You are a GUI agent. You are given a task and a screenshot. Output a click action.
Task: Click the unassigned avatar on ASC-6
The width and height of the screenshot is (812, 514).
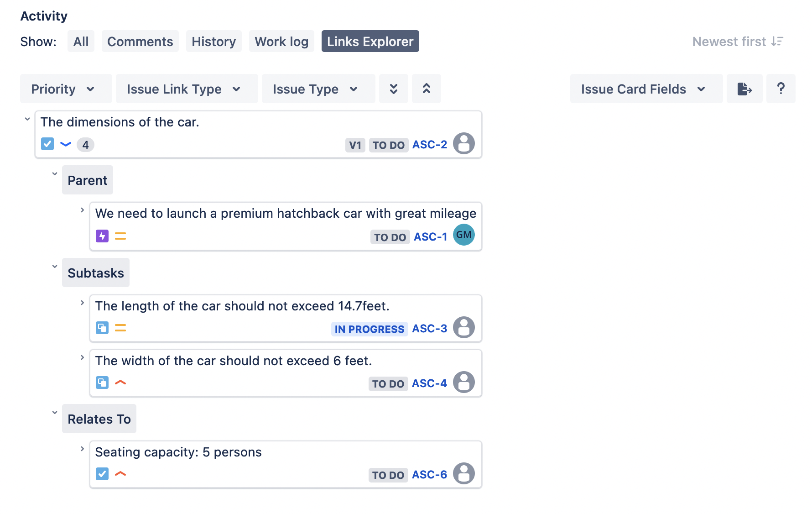pos(463,473)
